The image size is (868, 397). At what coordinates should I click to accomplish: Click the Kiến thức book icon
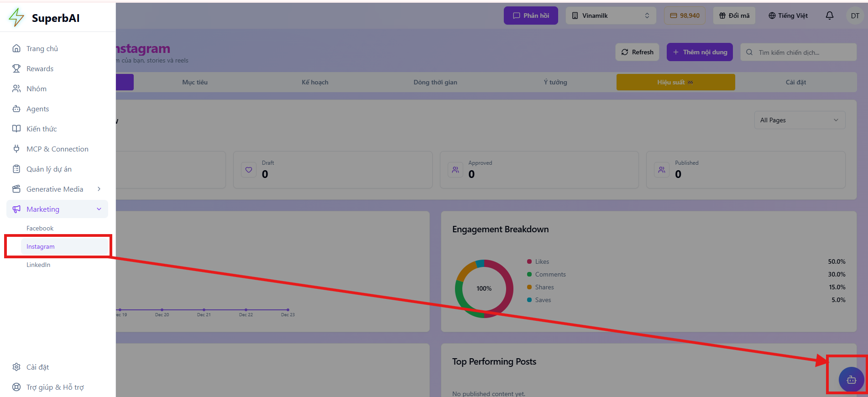(16, 129)
